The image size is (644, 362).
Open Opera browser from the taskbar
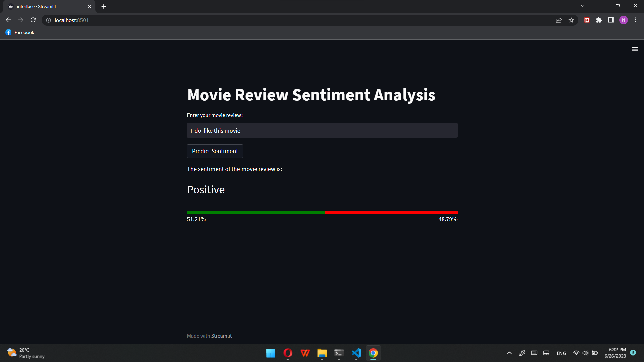(287, 353)
